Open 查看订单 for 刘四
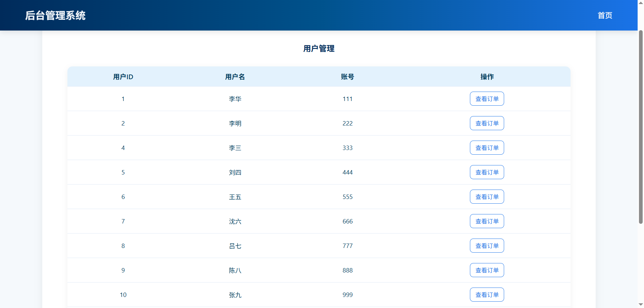The width and height of the screenshot is (644, 308). point(487,172)
